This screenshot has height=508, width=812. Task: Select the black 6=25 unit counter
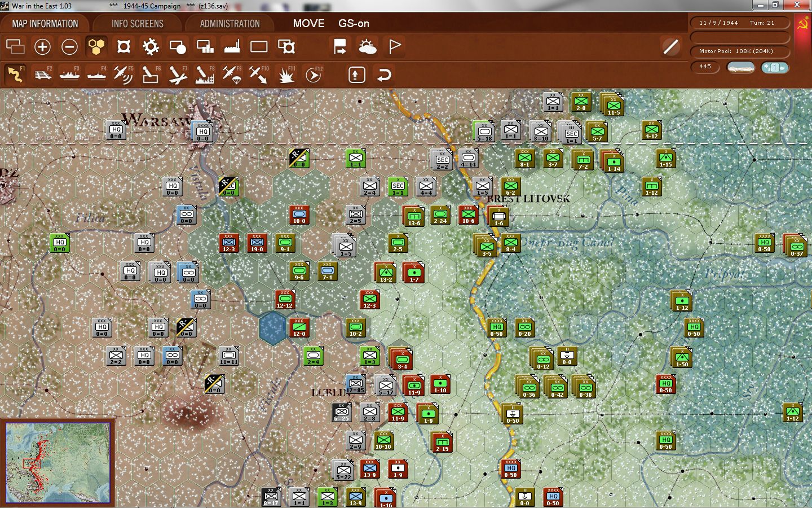click(341, 413)
